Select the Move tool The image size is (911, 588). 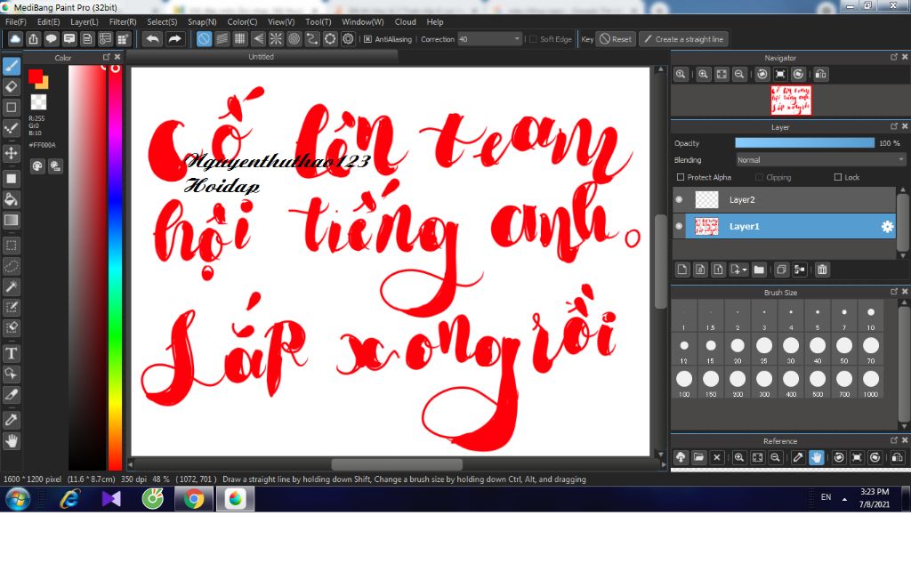click(11, 153)
